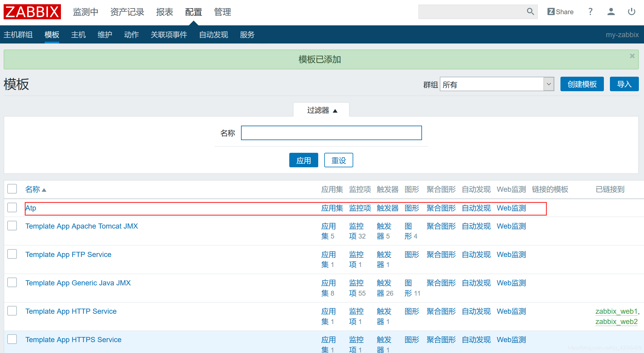Open Generic Java JMX 监控项 55 link

coord(357,288)
